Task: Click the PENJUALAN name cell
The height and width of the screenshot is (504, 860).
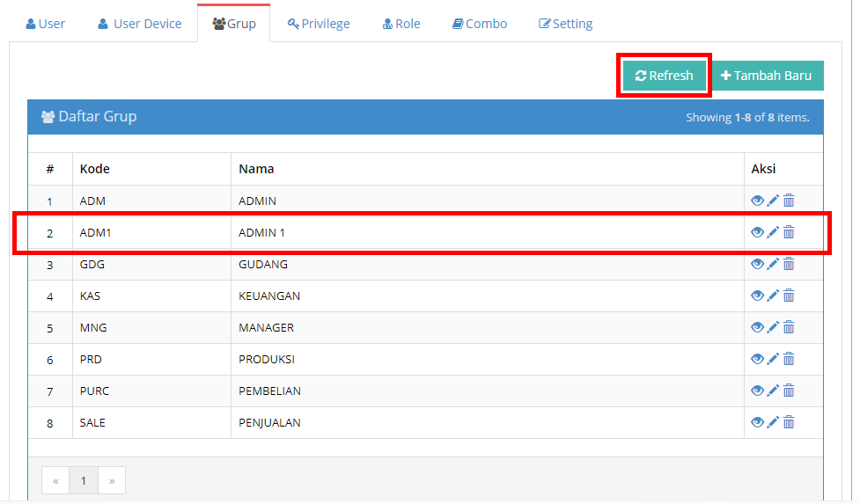Action: coord(488,423)
